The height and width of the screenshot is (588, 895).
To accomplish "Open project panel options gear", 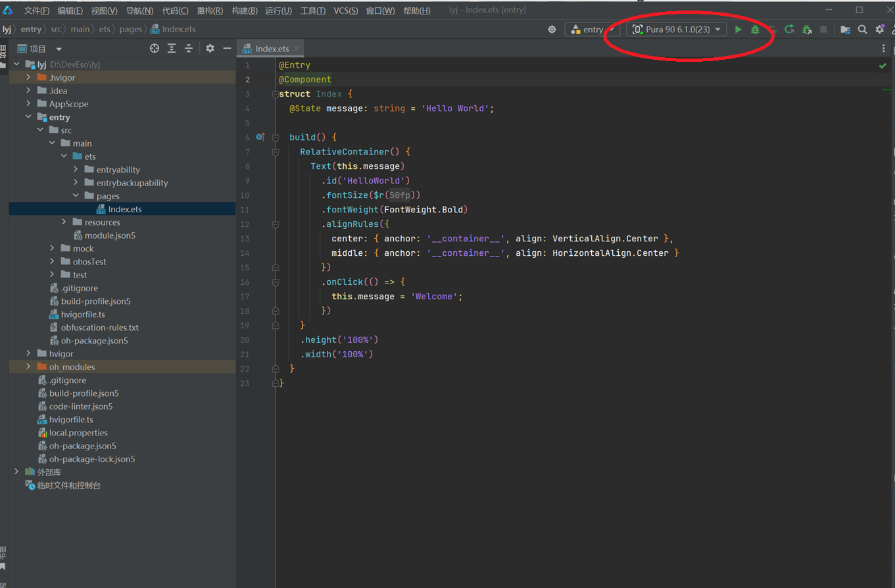I will point(210,49).
